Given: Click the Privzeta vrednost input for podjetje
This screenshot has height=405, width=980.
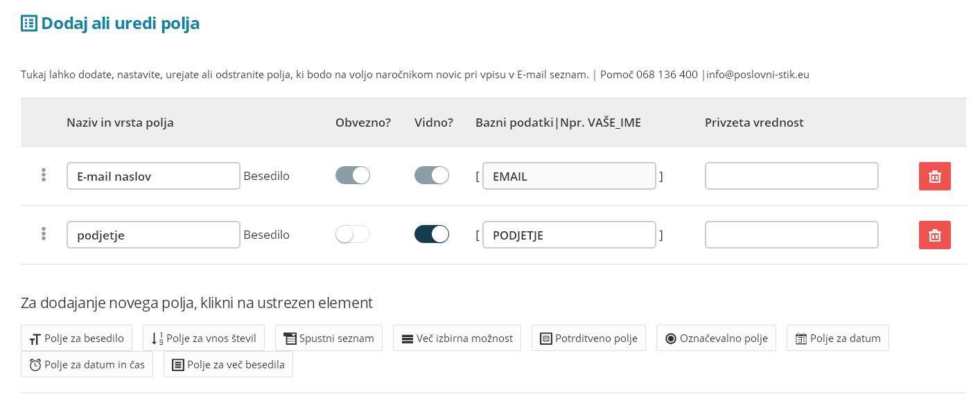Looking at the screenshot, I should pos(791,235).
